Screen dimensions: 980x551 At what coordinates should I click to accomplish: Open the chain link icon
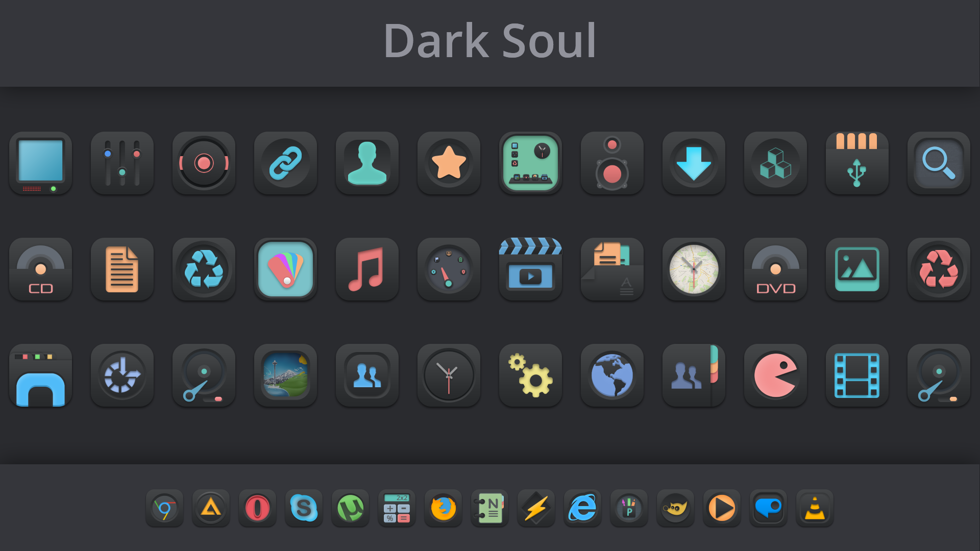285,163
